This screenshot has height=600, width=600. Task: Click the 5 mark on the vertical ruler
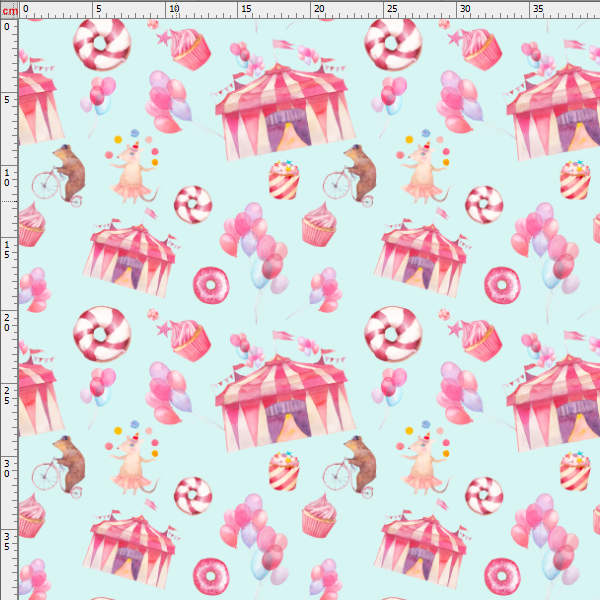(7, 100)
